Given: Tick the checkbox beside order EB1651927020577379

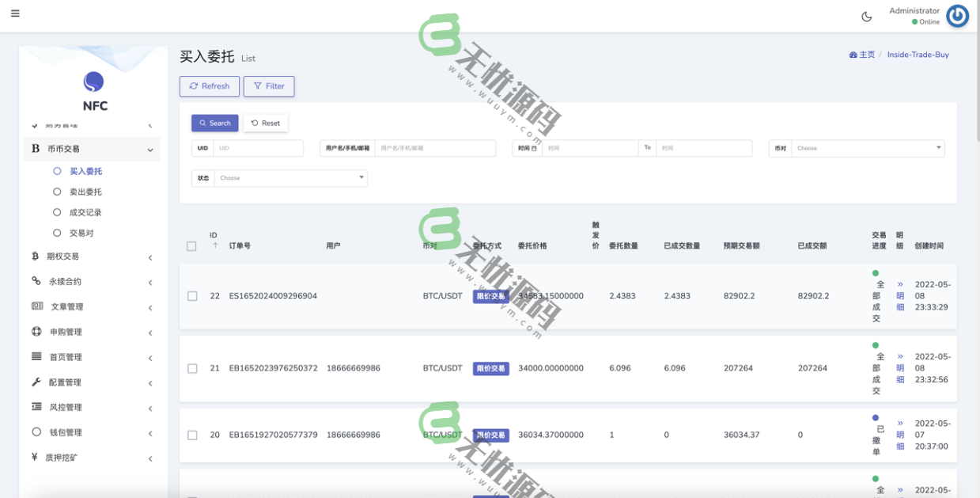Looking at the screenshot, I should pos(191,435).
